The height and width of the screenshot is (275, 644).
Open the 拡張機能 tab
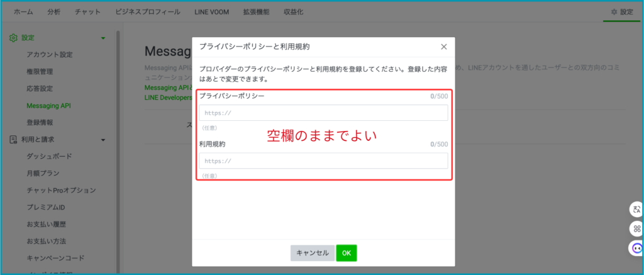pyautogui.click(x=257, y=12)
